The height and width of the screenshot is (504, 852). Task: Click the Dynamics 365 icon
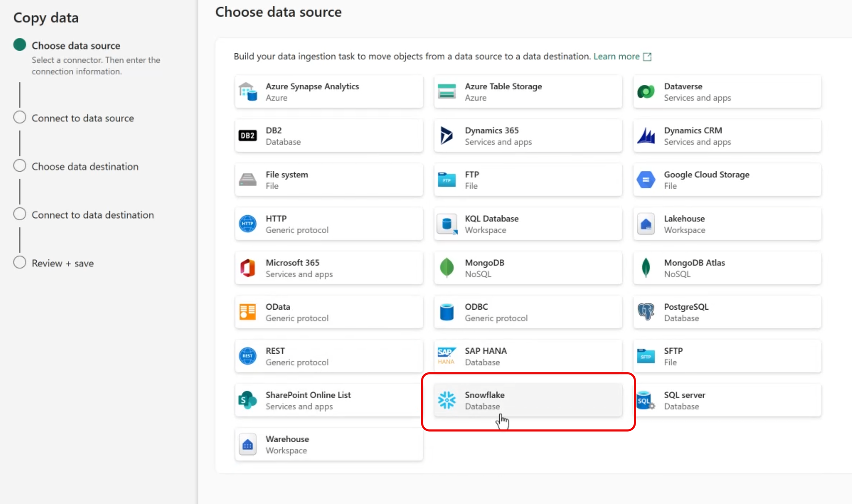(446, 136)
